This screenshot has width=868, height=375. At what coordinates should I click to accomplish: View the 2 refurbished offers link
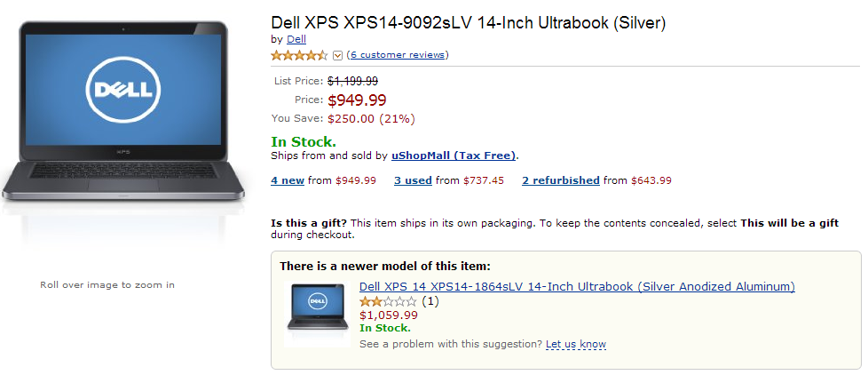[x=560, y=180]
